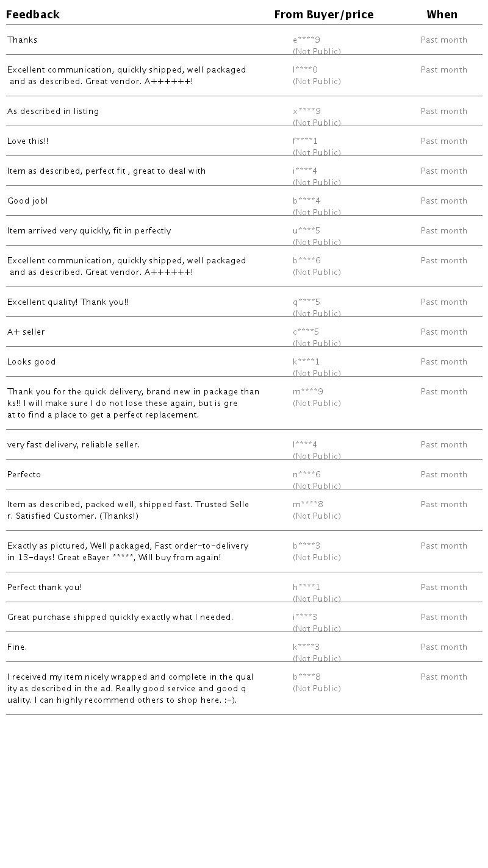
Task: Click the Feedback column header
Action: point(33,15)
